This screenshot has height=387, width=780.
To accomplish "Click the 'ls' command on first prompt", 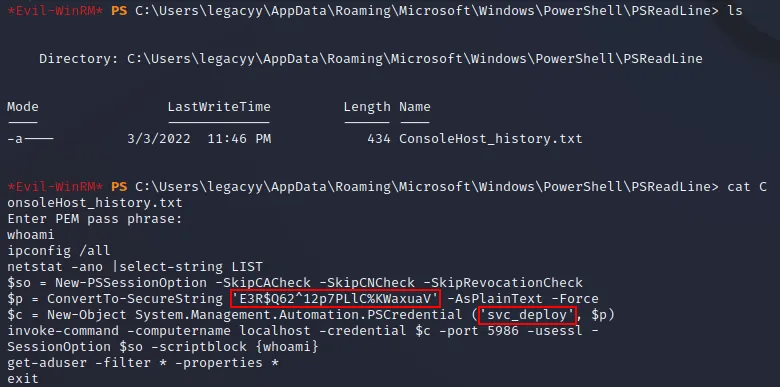I will pos(735,10).
